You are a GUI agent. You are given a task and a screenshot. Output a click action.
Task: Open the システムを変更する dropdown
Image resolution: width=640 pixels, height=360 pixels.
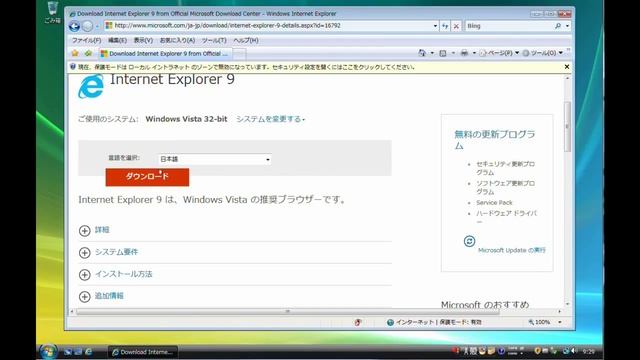[x=270, y=119]
